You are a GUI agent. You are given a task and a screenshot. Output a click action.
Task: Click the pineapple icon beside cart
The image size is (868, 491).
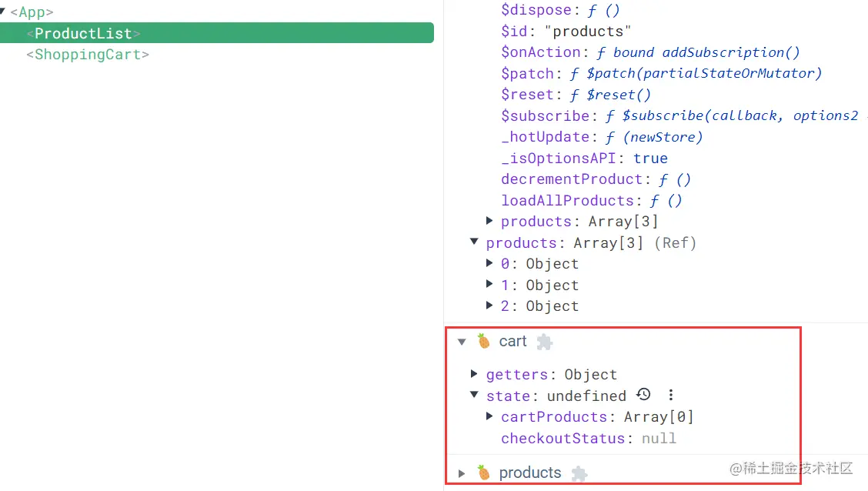483,341
